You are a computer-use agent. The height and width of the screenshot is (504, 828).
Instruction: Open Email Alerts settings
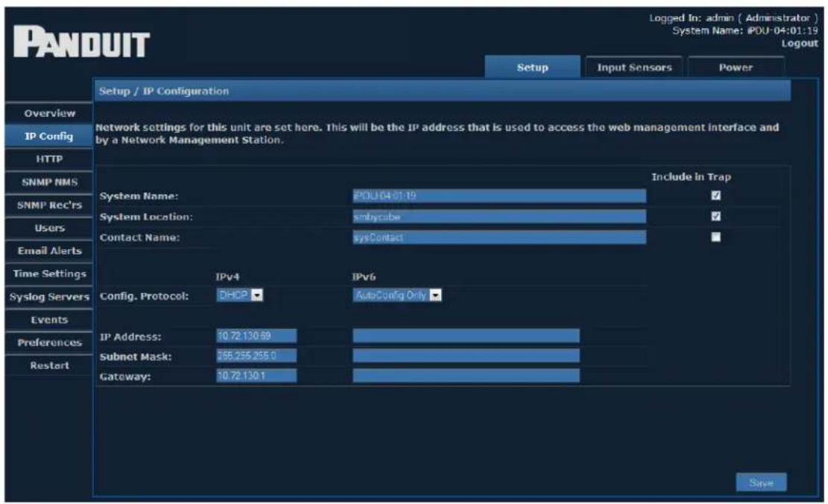tap(49, 251)
